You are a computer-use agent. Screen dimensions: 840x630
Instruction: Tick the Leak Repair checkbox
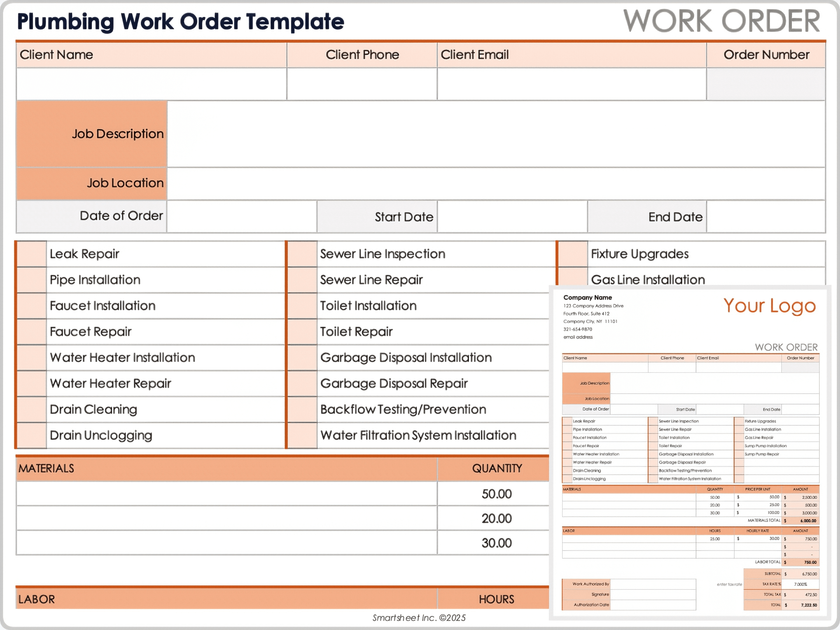[x=31, y=254]
